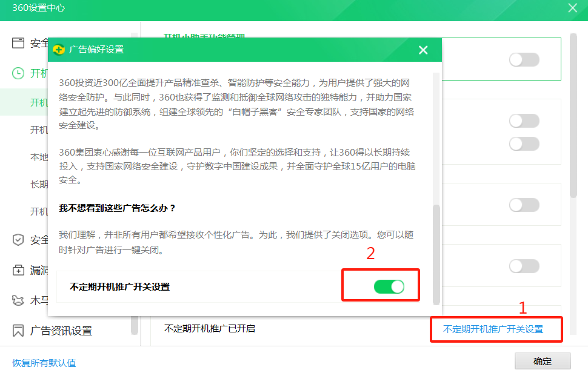This screenshot has width=588, height=376.
Task: Click the 广告偏好设置 dialog title text
Action: [96, 50]
